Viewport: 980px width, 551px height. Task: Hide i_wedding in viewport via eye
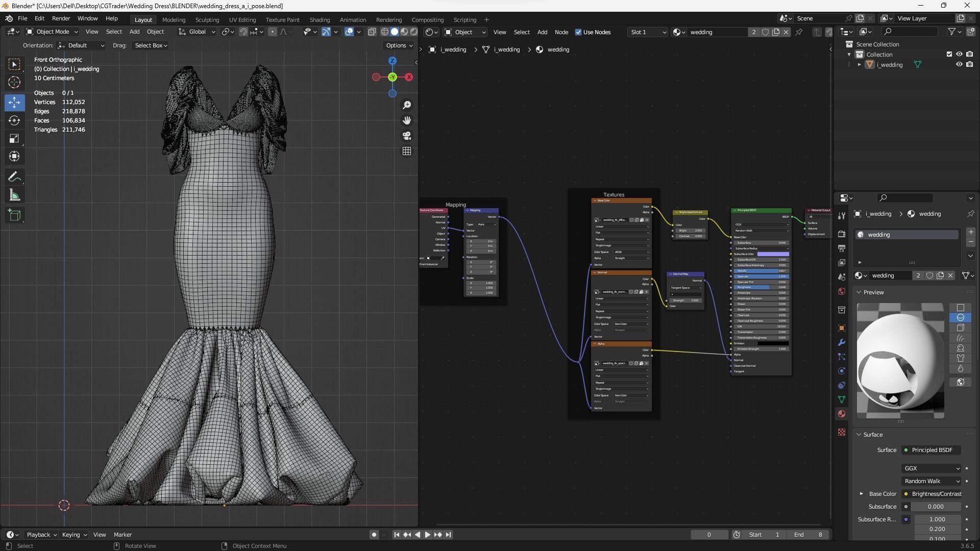[x=959, y=65]
